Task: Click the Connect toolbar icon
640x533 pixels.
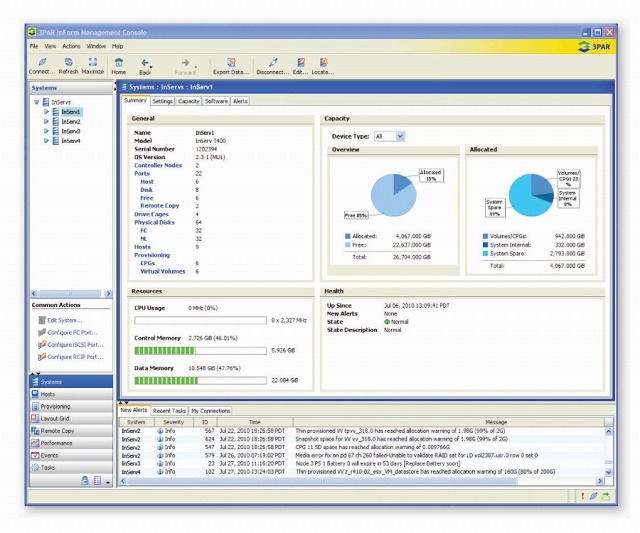Action: (42, 62)
